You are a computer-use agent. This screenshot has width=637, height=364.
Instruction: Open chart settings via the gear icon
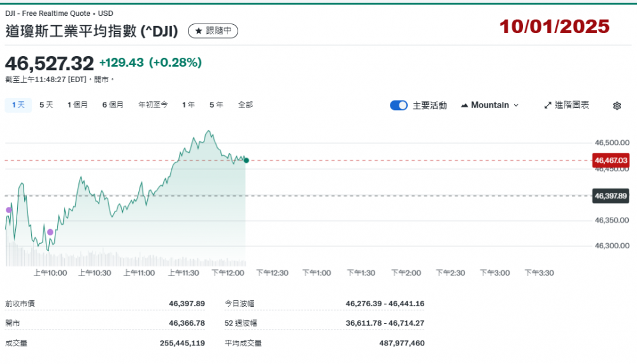(617, 106)
